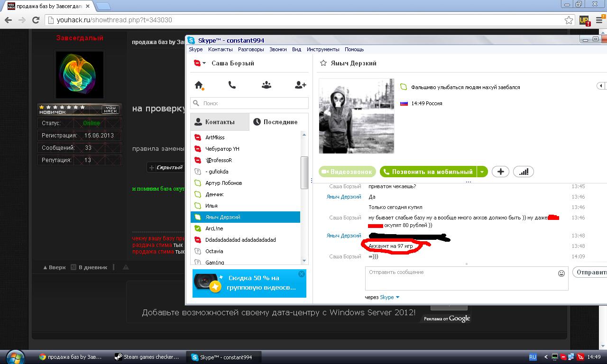Click the emoticon smiley in message box

point(561,273)
